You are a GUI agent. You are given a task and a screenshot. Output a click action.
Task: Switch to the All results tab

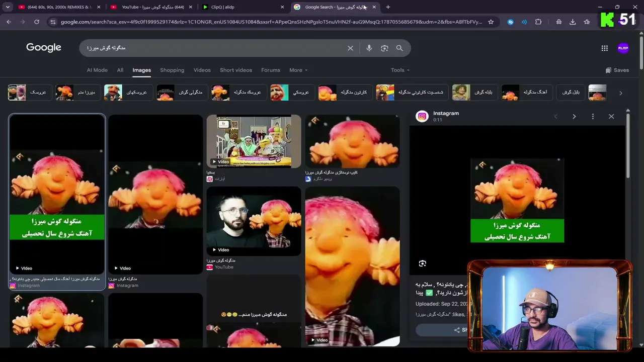120,70
